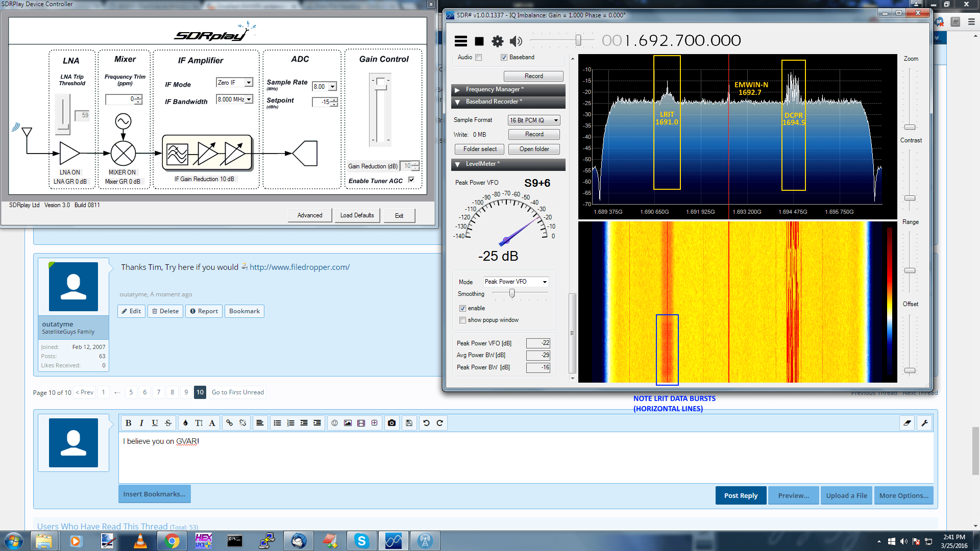This screenshot has width=980, height=551.
Task: Click Load Defaults button
Action: (x=357, y=215)
